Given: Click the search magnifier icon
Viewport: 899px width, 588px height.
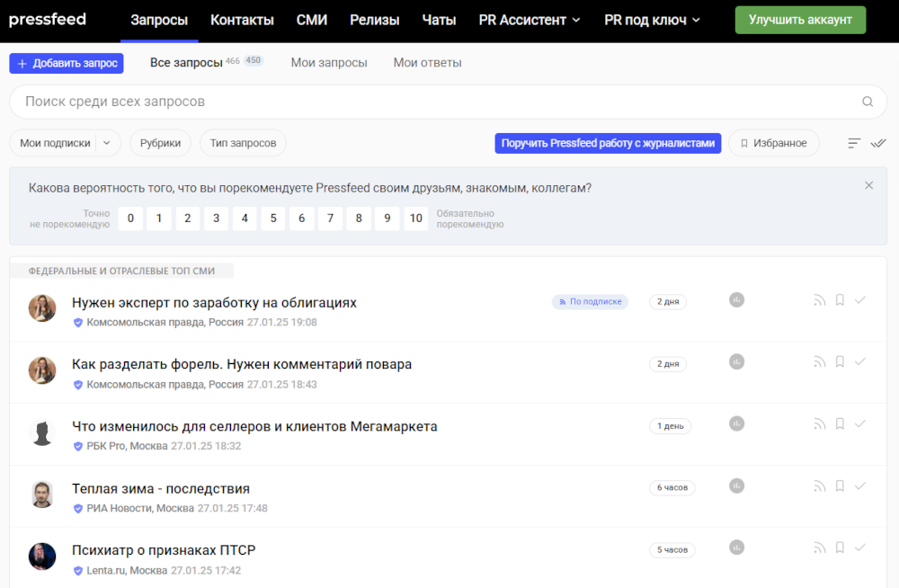Looking at the screenshot, I should [868, 102].
